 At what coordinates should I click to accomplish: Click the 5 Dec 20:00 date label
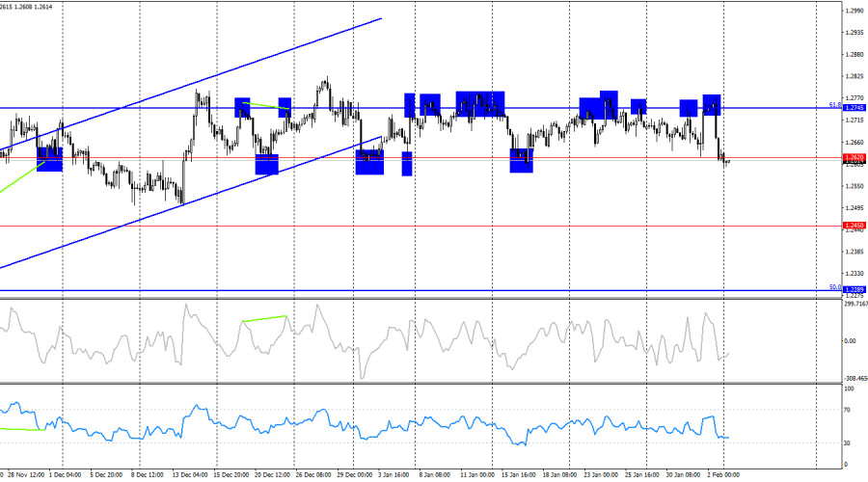tap(106, 475)
